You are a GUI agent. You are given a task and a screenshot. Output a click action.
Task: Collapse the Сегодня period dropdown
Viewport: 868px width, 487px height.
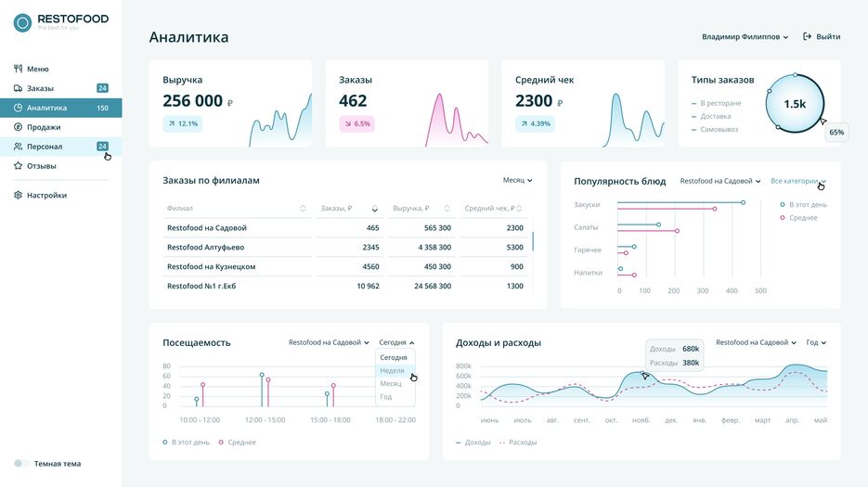point(396,342)
